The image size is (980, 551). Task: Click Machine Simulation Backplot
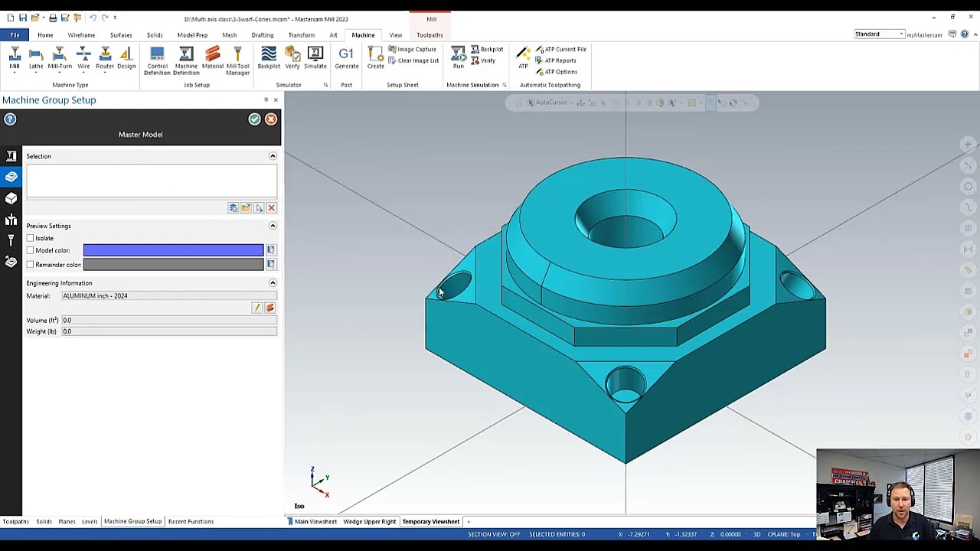click(x=487, y=49)
